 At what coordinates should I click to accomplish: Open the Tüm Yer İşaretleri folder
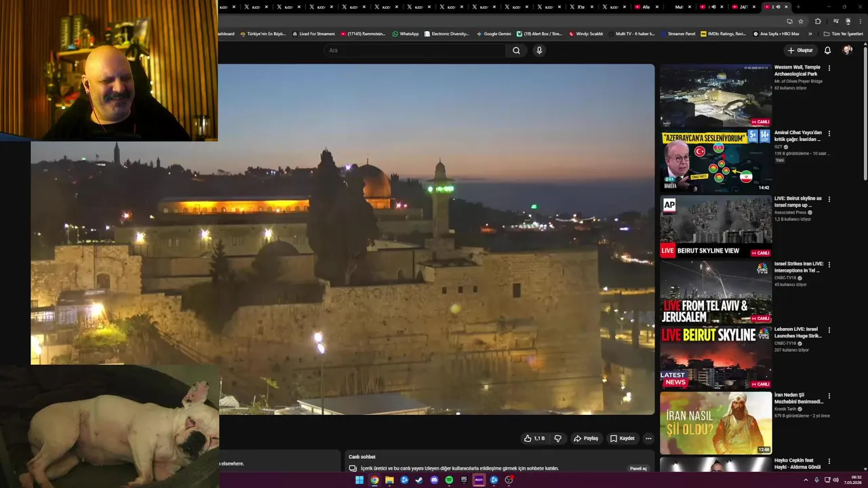tap(843, 33)
